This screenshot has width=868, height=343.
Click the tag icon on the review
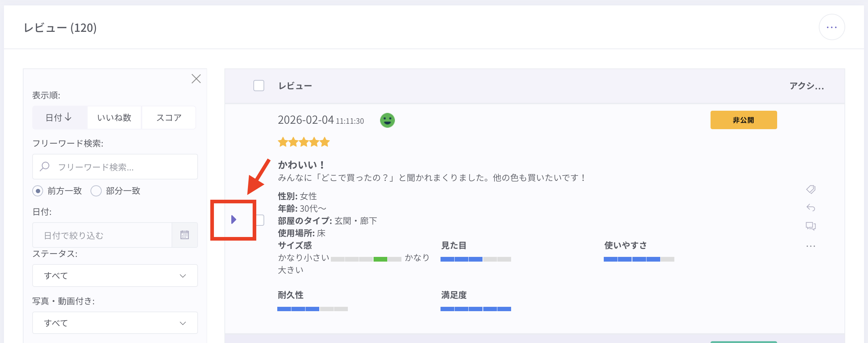click(x=810, y=189)
